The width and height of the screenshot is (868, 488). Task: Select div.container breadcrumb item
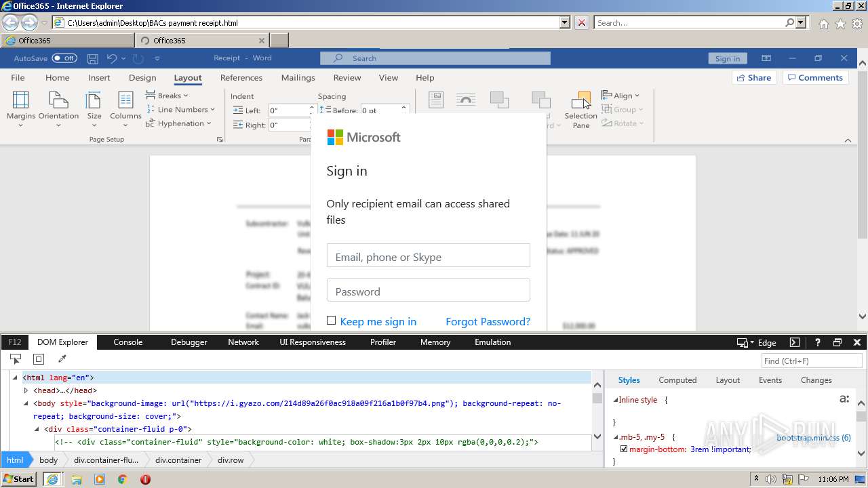click(x=178, y=460)
